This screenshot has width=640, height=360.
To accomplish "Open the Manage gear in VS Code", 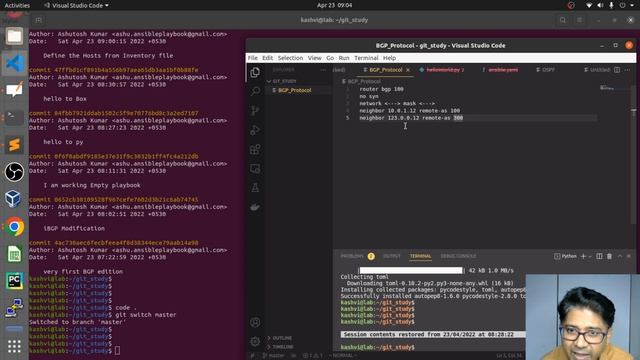I will [x=255, y=341].
